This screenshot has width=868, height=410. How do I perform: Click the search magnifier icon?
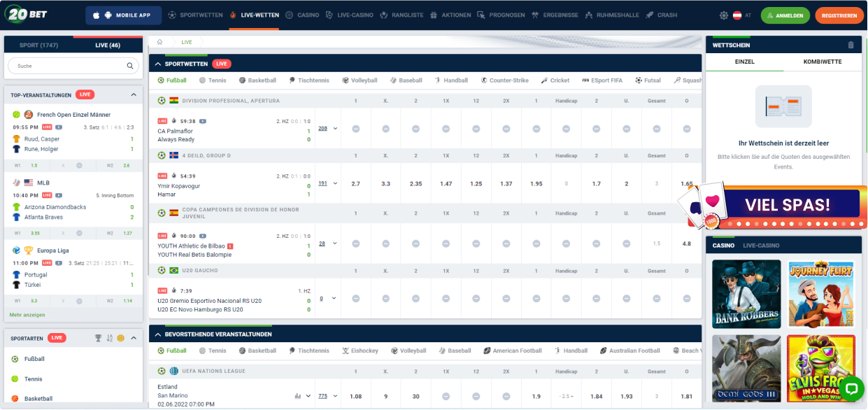point(130,66)
